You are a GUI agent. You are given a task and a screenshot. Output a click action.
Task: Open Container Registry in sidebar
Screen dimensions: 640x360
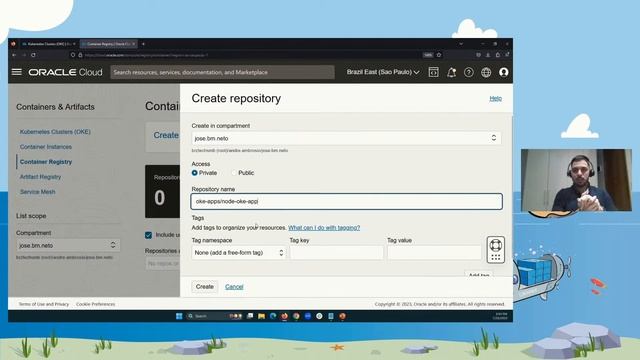(46, 162)
